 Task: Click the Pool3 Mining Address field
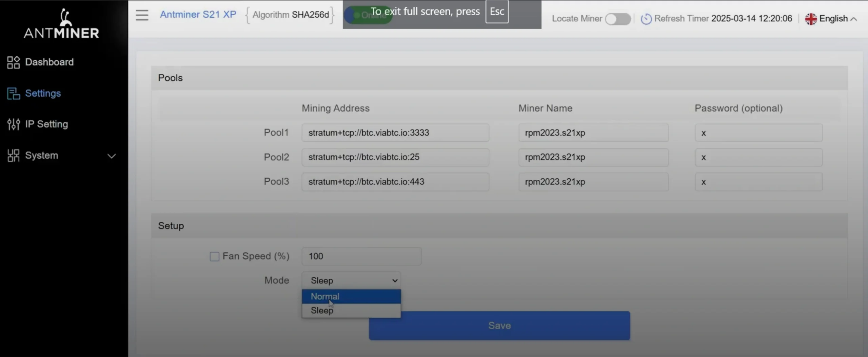(395, 182)
